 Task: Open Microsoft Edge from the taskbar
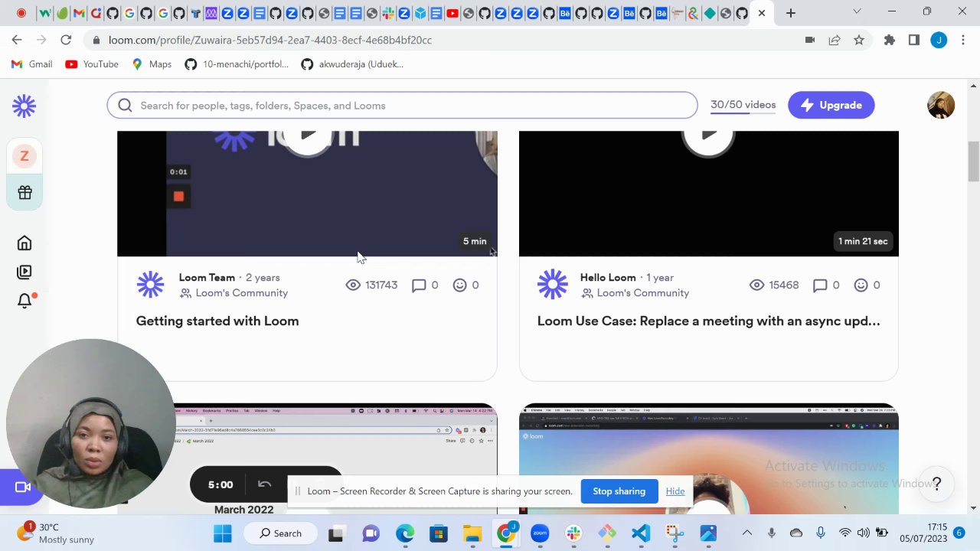(405, 533)
